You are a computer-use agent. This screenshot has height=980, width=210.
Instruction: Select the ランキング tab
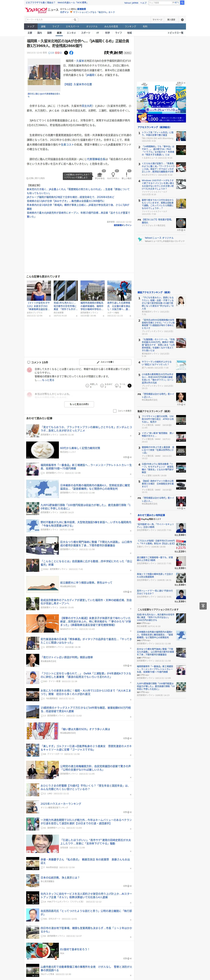[130, 27]
